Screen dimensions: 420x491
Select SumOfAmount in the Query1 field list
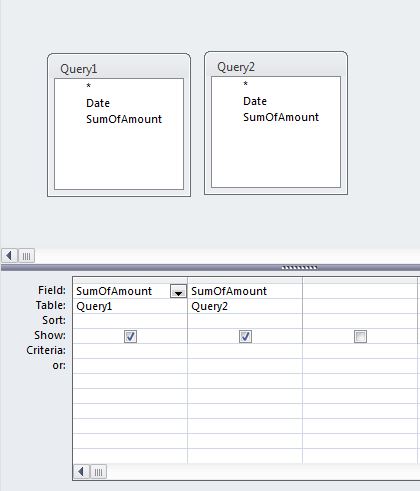(x=124, y=119)
